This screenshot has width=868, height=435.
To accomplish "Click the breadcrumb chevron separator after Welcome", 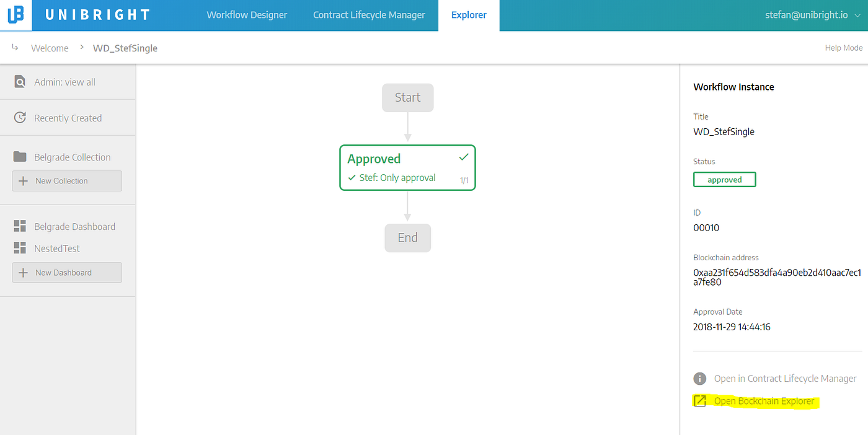I will 82,47.
